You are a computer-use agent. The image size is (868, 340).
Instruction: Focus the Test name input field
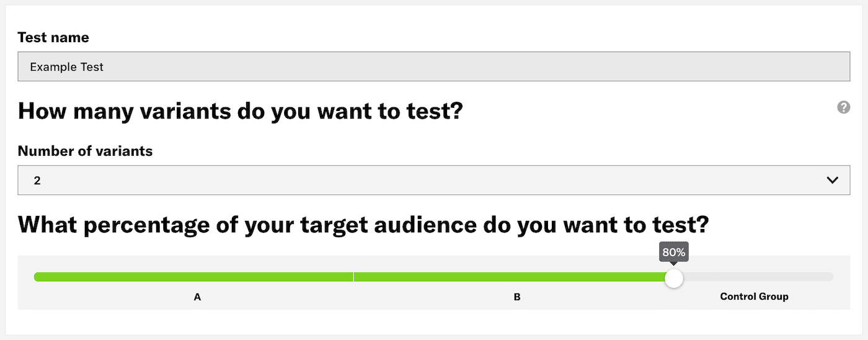pos(434,66)
